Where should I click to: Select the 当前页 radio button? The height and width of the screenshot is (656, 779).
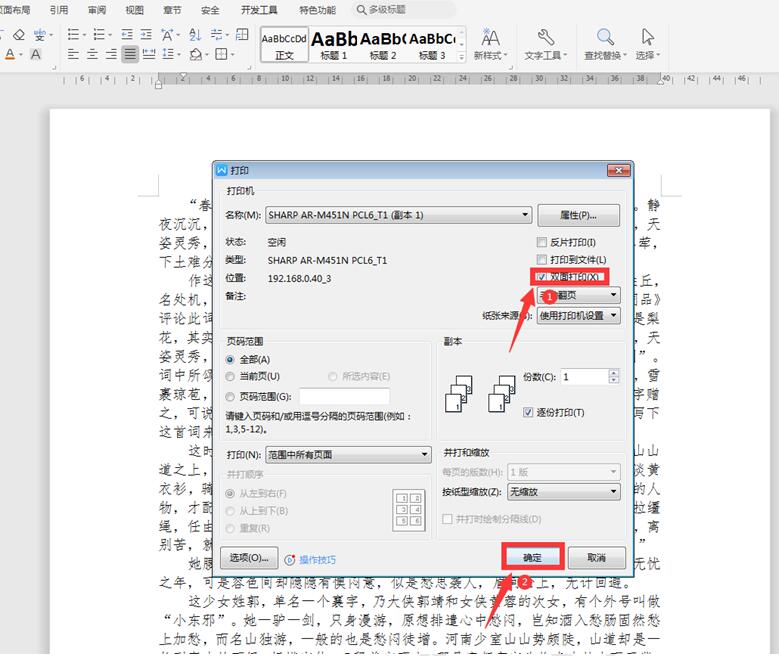coord(231,376)
